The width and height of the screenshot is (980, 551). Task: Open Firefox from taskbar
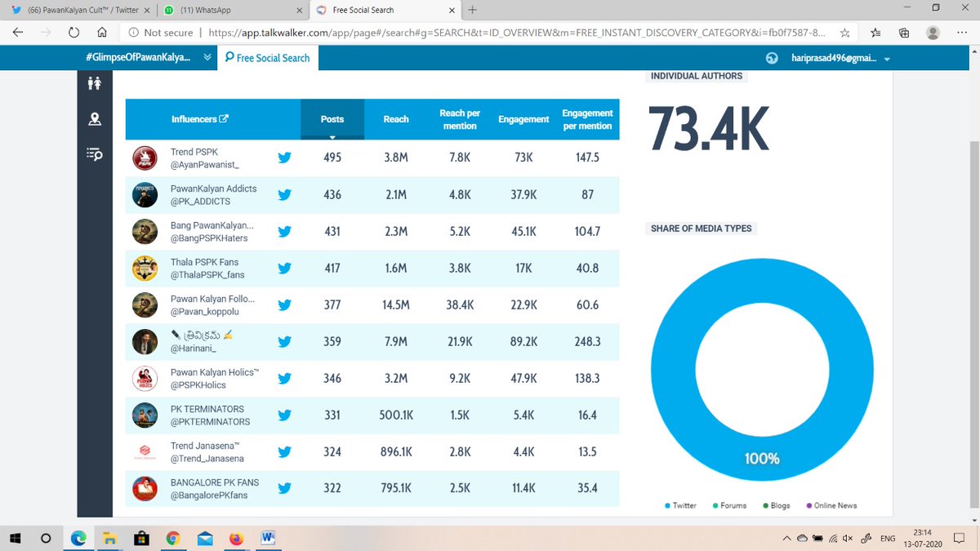click(x=236, y=539)
